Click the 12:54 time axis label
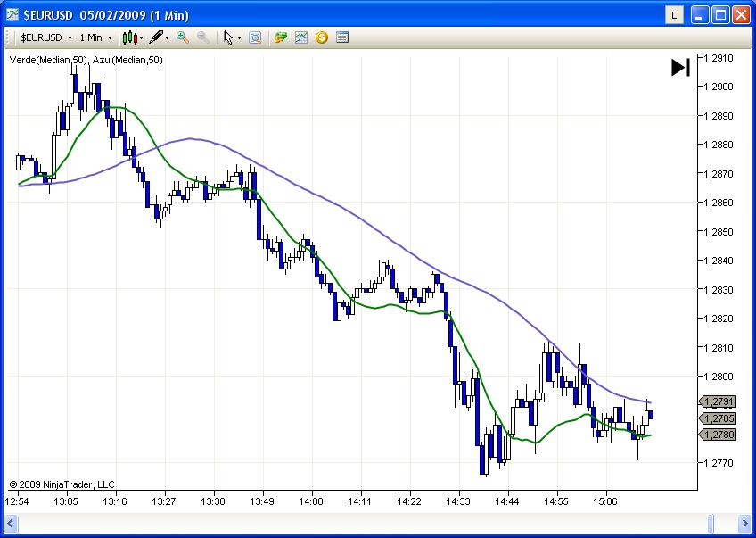The width and height of the screenshot is (756, 538). click(17, 501)
